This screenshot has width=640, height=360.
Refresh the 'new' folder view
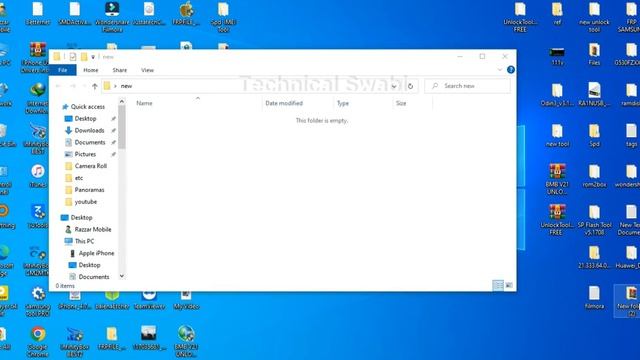coord(410,86)
